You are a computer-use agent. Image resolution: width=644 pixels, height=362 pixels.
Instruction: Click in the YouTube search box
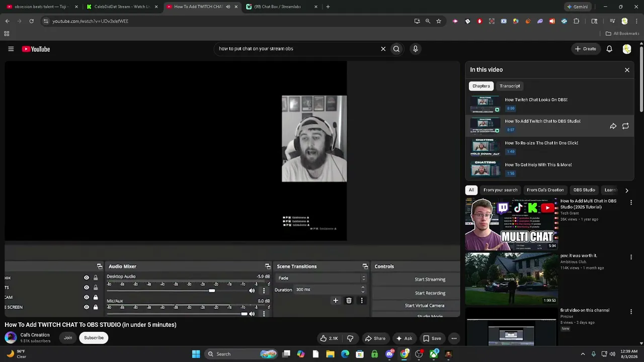[297, 49]
